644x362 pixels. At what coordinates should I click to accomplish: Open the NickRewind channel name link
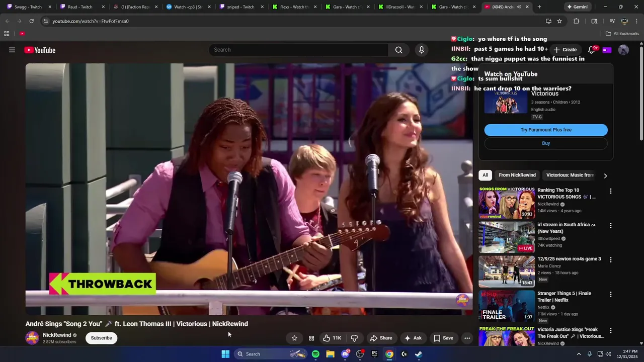(57, 335)
